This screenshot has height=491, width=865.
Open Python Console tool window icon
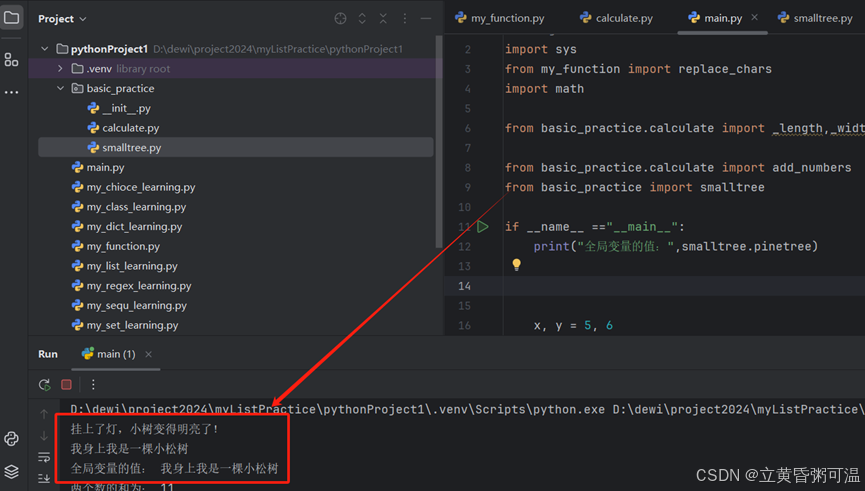coord(12,439)
